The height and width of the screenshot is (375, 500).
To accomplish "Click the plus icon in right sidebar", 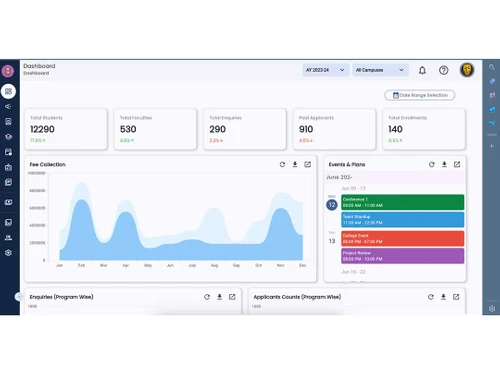I will pos(492,146).
